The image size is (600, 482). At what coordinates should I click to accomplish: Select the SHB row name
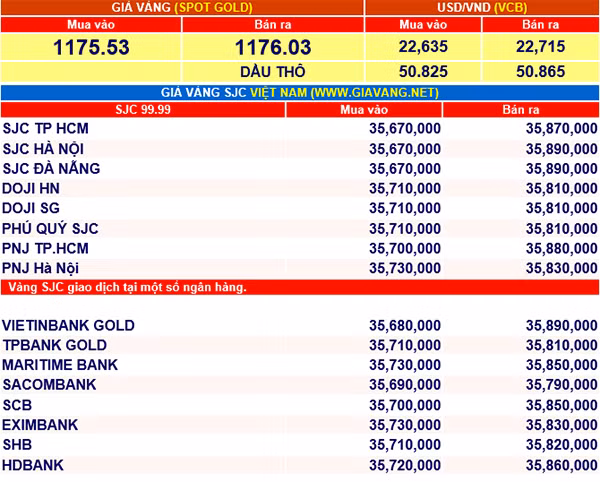pyautogui.click(x=17, y=445)
